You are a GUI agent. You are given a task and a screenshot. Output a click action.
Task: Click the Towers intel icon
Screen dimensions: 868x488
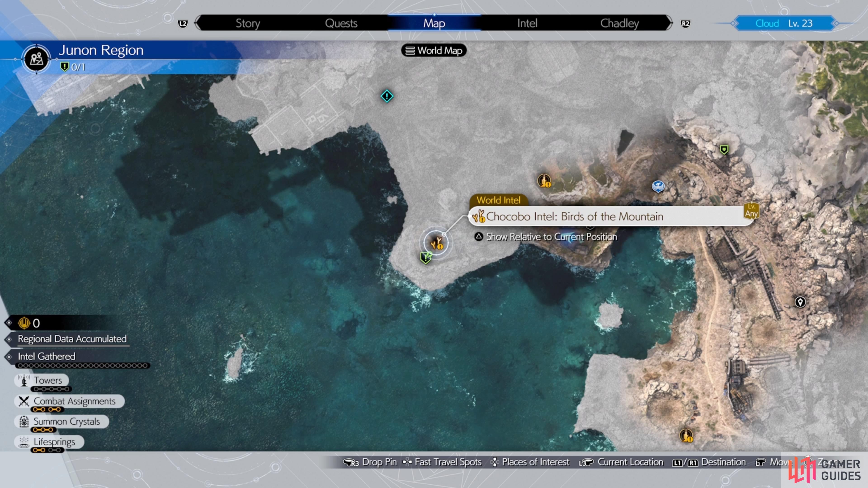[24, 380]
